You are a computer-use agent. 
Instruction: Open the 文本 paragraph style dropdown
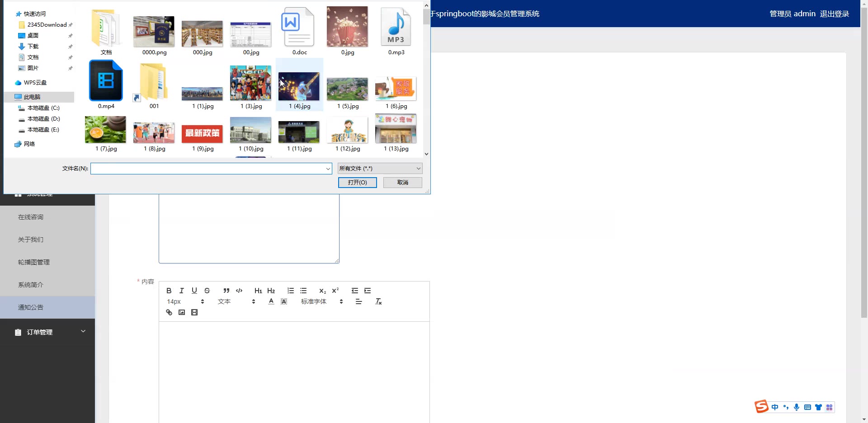(x=236, y=301)
